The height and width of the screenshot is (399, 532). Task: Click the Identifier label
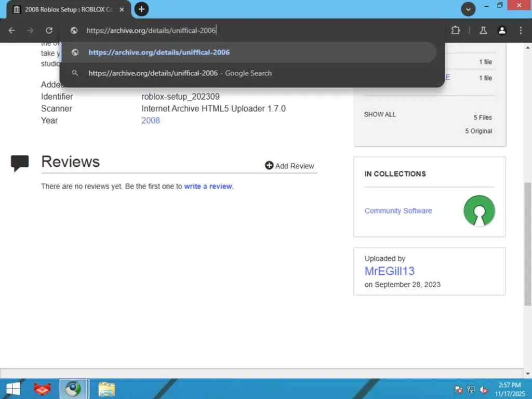57,97
